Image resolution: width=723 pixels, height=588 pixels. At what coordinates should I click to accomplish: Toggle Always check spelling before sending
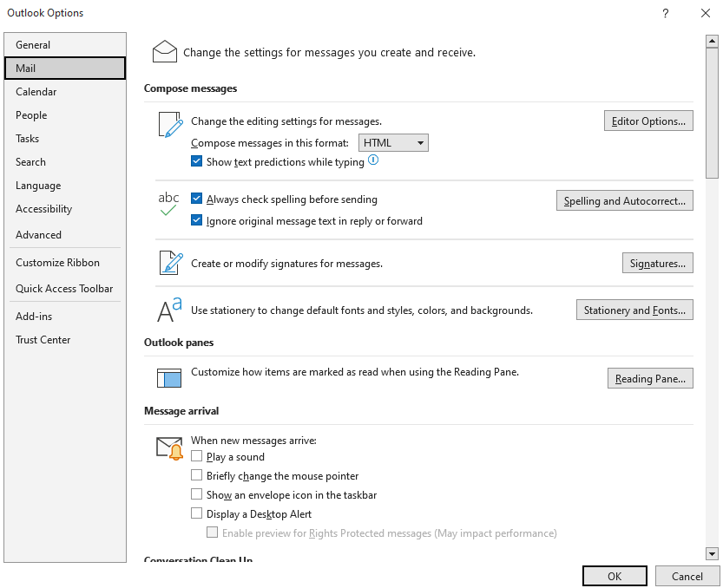coord(196,199)
